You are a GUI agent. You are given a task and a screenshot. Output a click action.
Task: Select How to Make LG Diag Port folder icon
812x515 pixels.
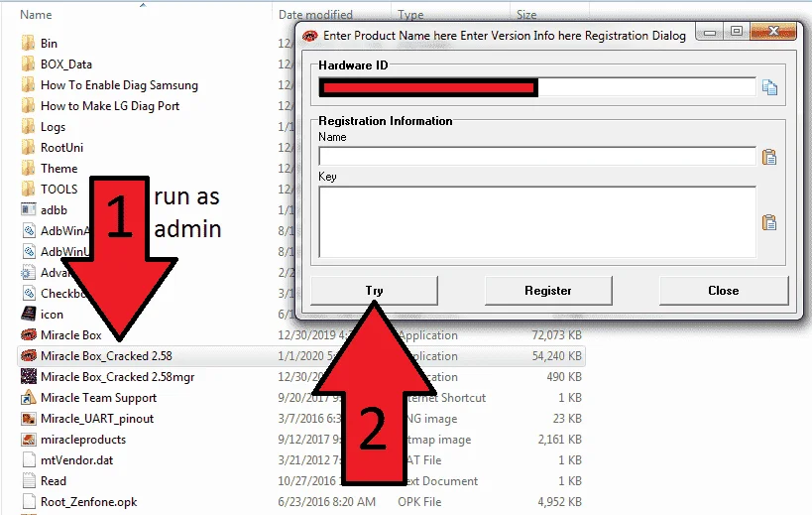28,106
